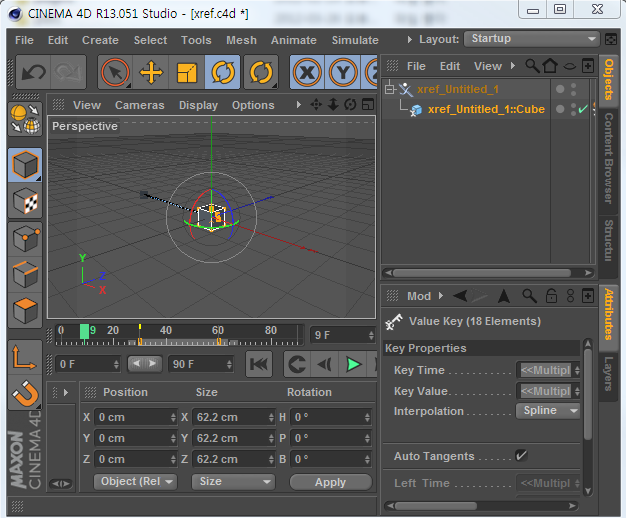Click the Undo arrow icon

click(x=34, y=72)
